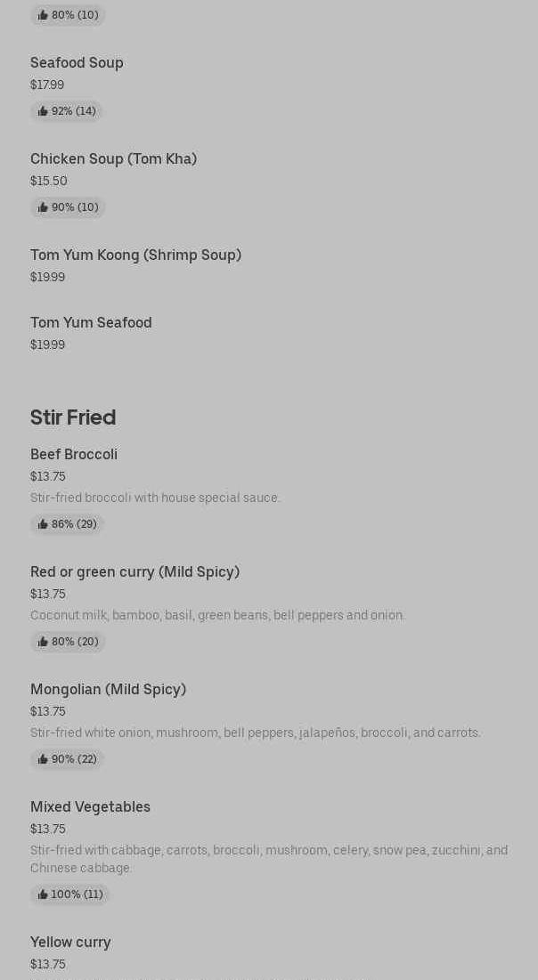Select Red or green curry (Mild Spicy)
Image resolution: width=538 pixels, height=980 pixels.
tap(134, 571)
